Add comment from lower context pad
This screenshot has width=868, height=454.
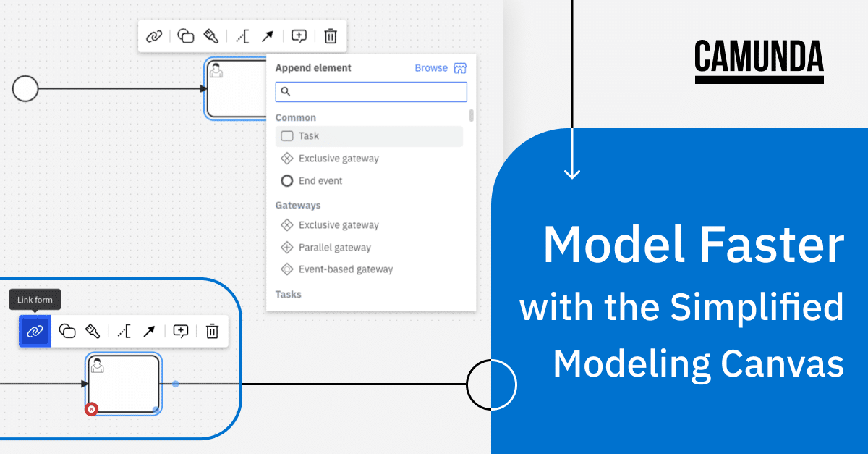coord(181,331)
